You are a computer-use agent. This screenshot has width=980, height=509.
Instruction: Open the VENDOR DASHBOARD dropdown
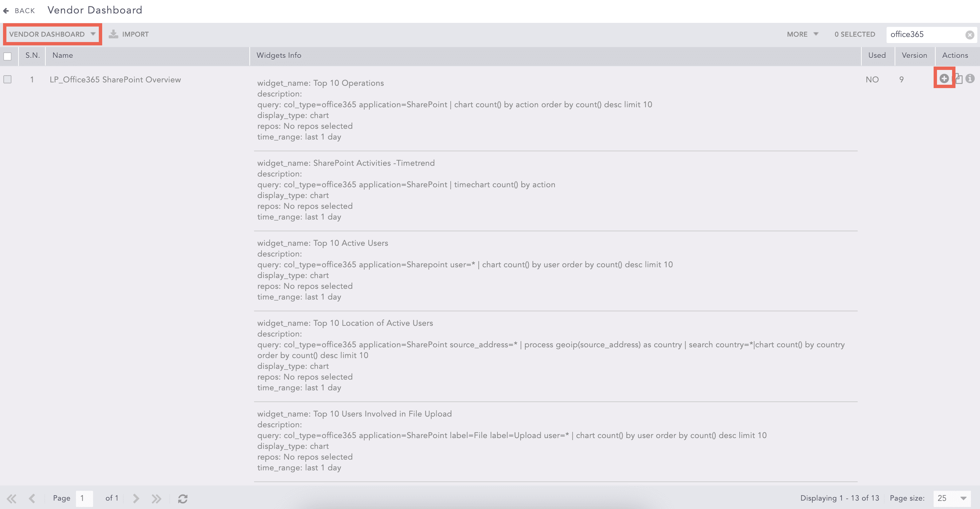(x=52, y=34)
